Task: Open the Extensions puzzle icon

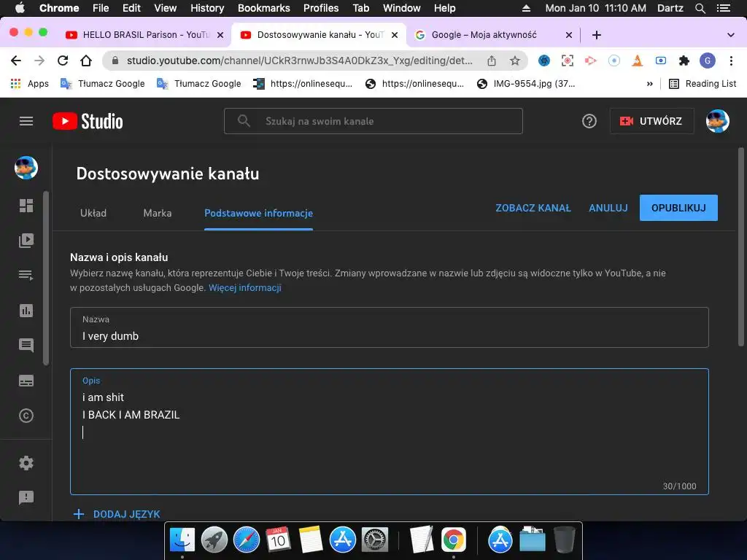Action: 684,61
